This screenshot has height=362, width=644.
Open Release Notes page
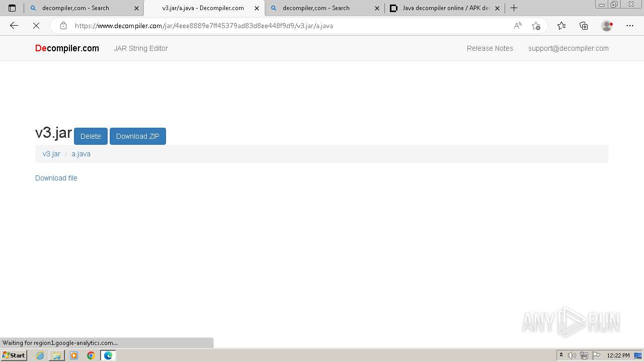coord(490,48)
